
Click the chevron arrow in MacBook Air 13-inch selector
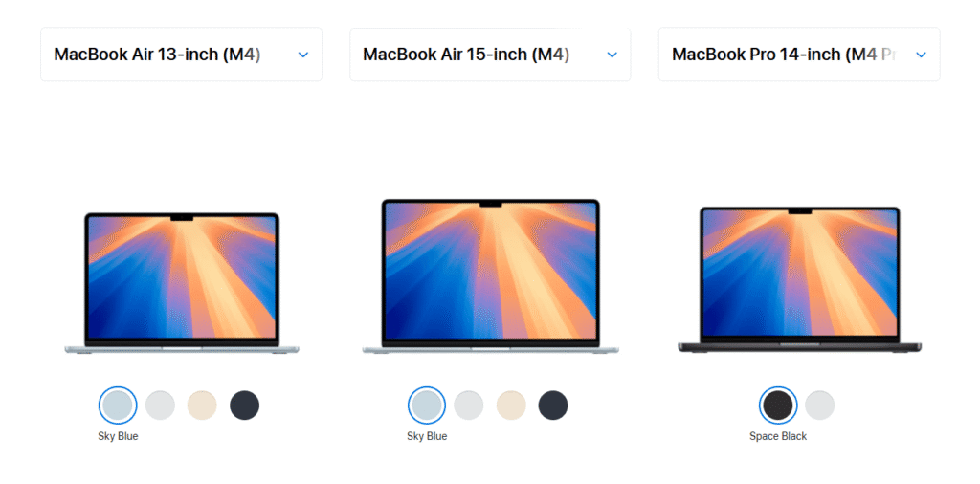coord(303,55)
